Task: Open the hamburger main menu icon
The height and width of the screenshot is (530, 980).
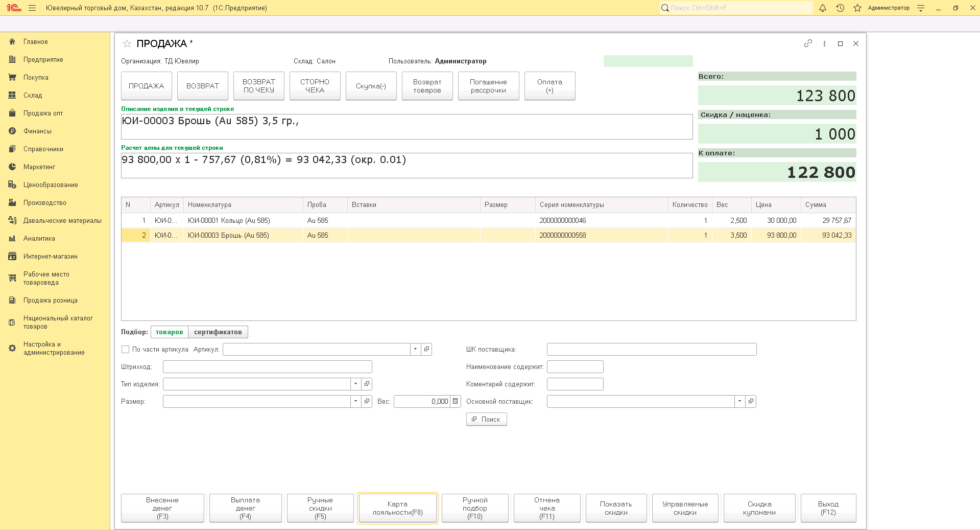Action: tap(32, 8)
